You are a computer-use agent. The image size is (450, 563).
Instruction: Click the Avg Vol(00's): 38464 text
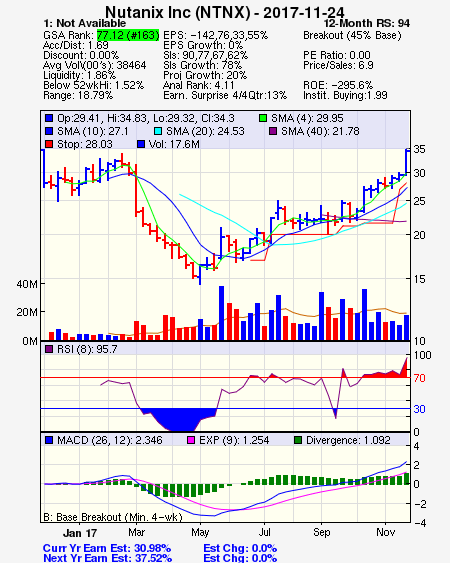click(95, 65)
